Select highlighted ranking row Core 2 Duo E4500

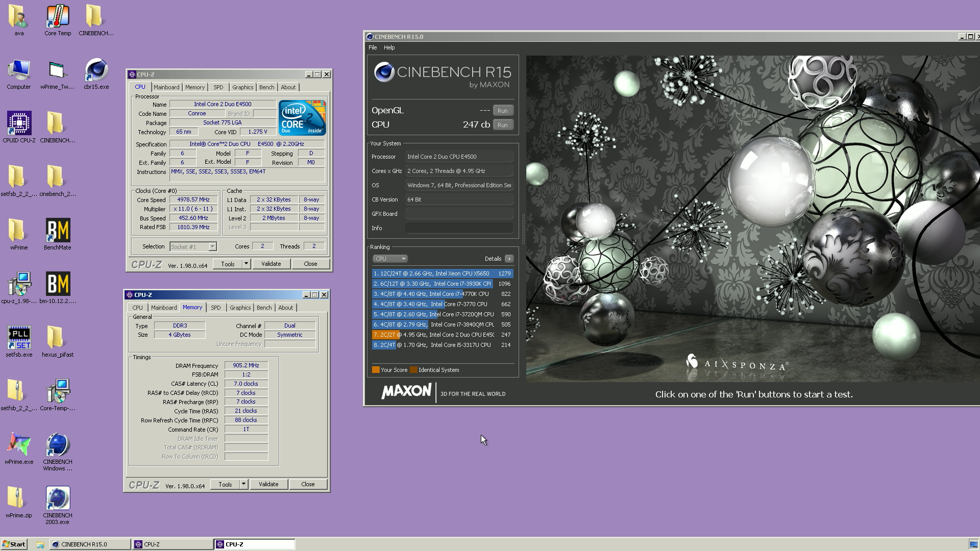pyautogui.click(x=443, y=335)
